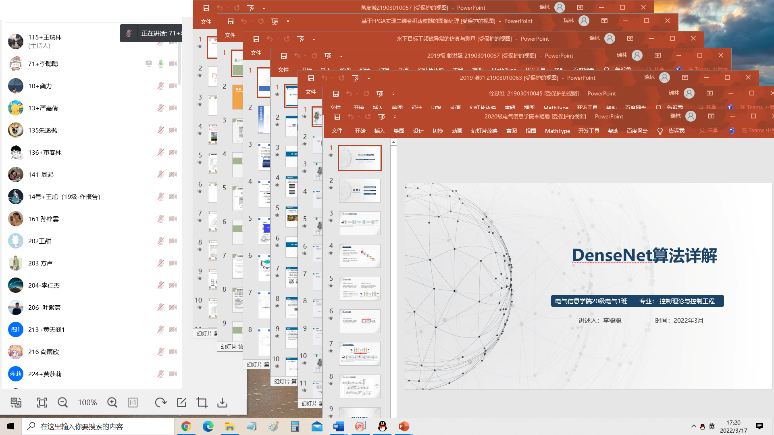Open the 文件 (File) tab in front PowerPoint
The height and width of the screenshot is (435, 774).
338,130
